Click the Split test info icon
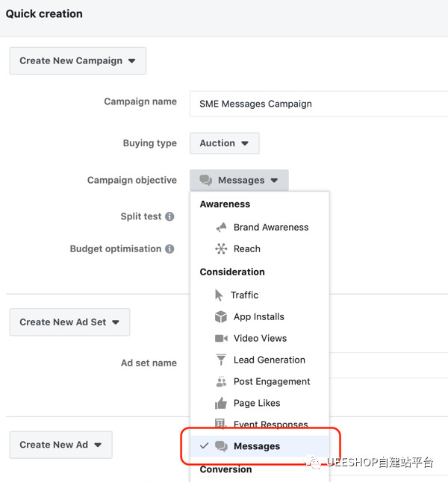Screen dimensions: 448x482 169,217
